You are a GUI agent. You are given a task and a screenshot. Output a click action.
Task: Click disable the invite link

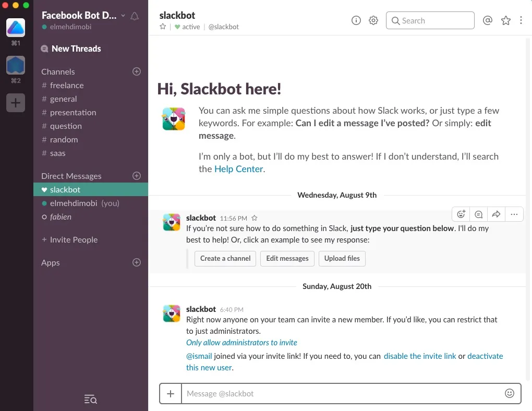pyautogui.click(x=420, y=356)
